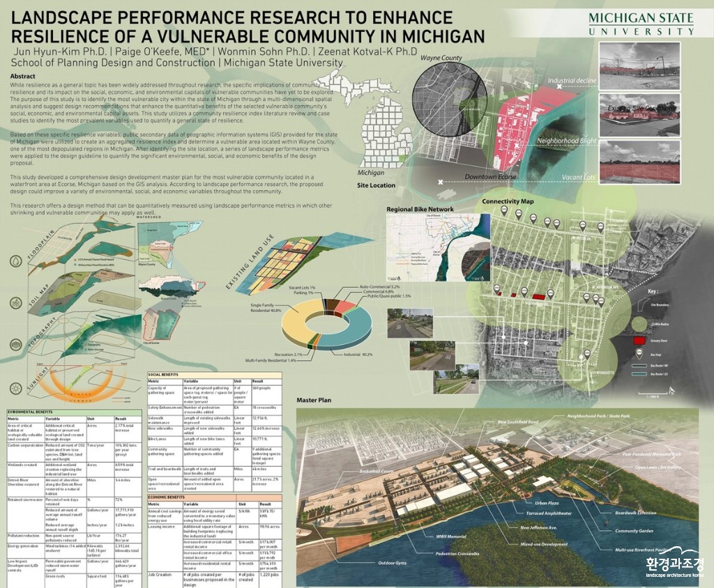Click the 'Boardwalk Extension' label
Image resolution: width=714 pixels, height=588 pixels.
pyautogui.click(x=636, y=513)
